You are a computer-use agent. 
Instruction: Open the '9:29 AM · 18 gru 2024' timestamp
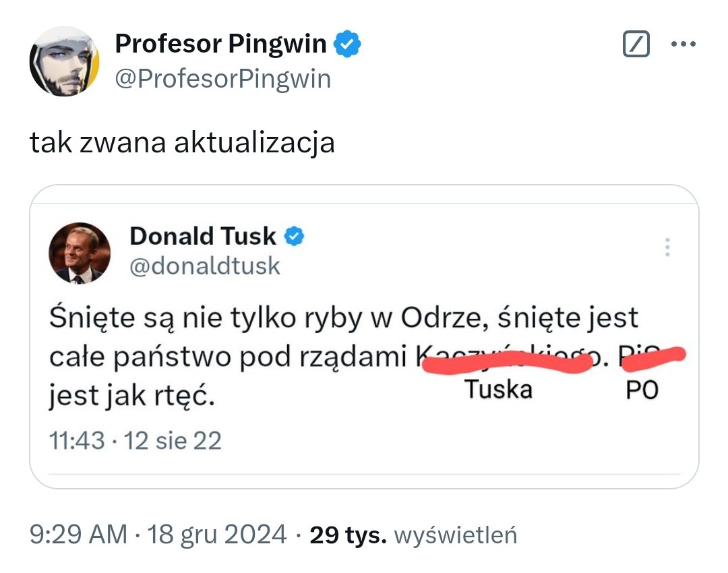coord(158,535)
